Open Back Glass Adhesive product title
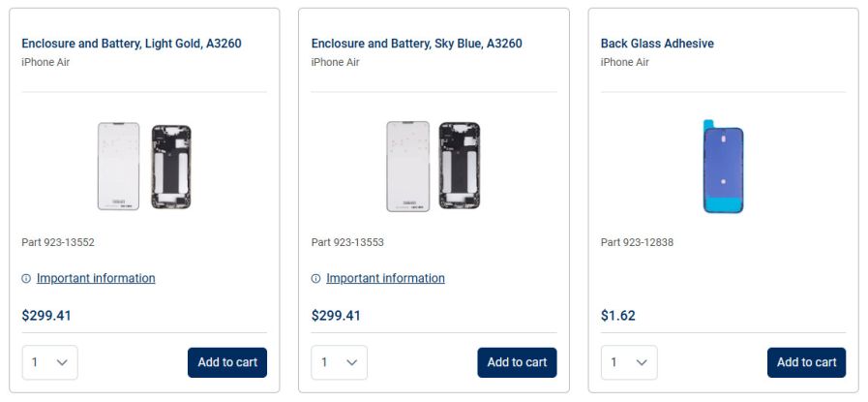This screenshot has height=402, width=868. point(657,44)
